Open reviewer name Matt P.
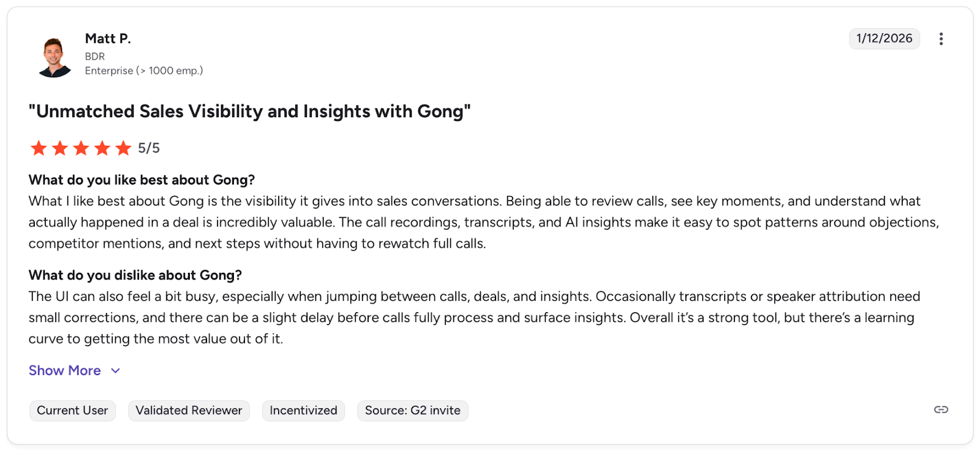Image resolution: width=980 pixels, height=450 pixels. point(108,39)
